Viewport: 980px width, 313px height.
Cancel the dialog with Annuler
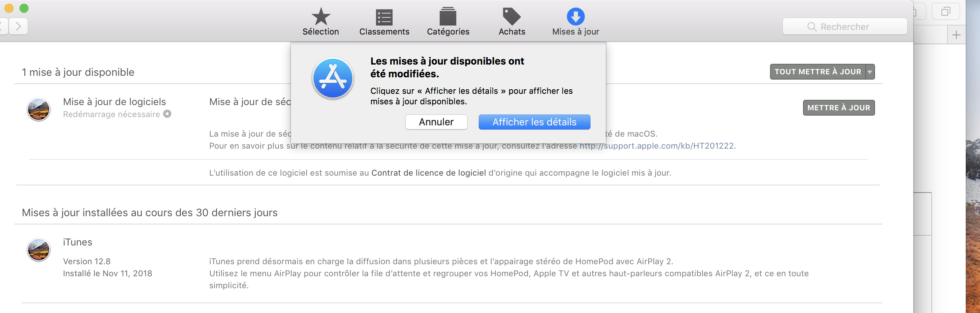pyautogui.click(x=436, y=122)
